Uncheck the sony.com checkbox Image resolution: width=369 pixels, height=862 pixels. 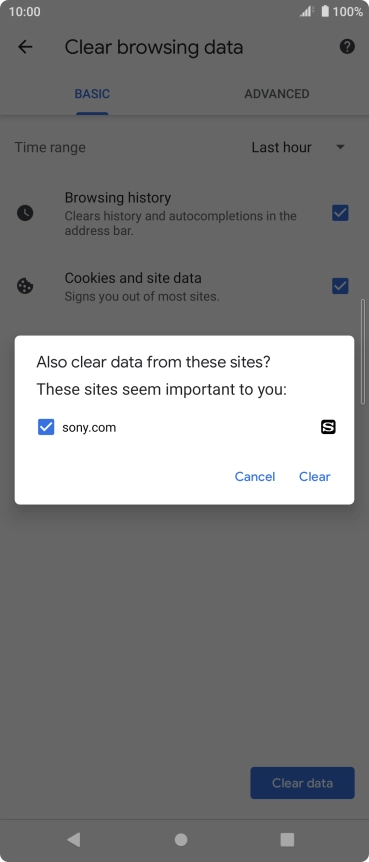click(46, 427)
